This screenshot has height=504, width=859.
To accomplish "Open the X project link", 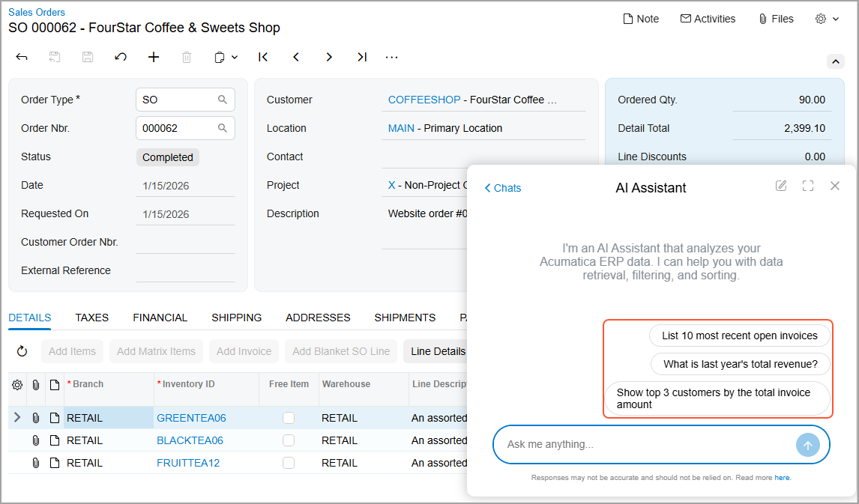I will (x=392, y=185).
